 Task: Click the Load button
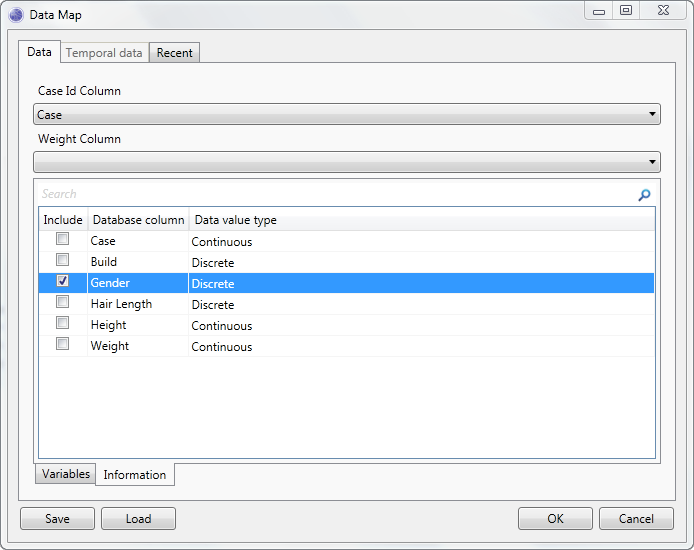[x=138, y=519]
